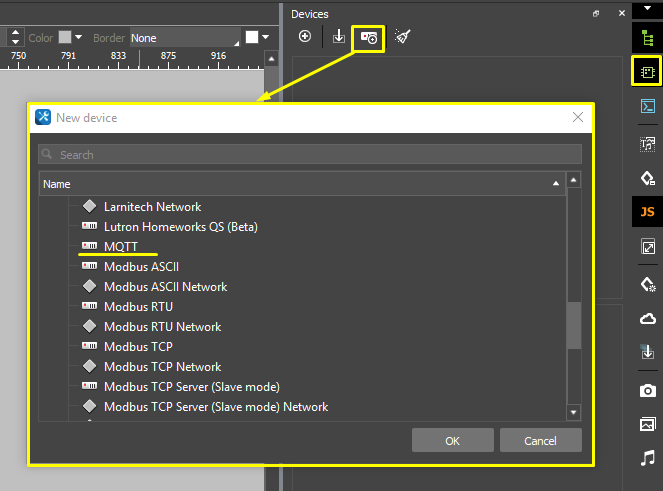Screen dimensions: 663x491
Task: Open the music note sounds icon
Action: 647,458
